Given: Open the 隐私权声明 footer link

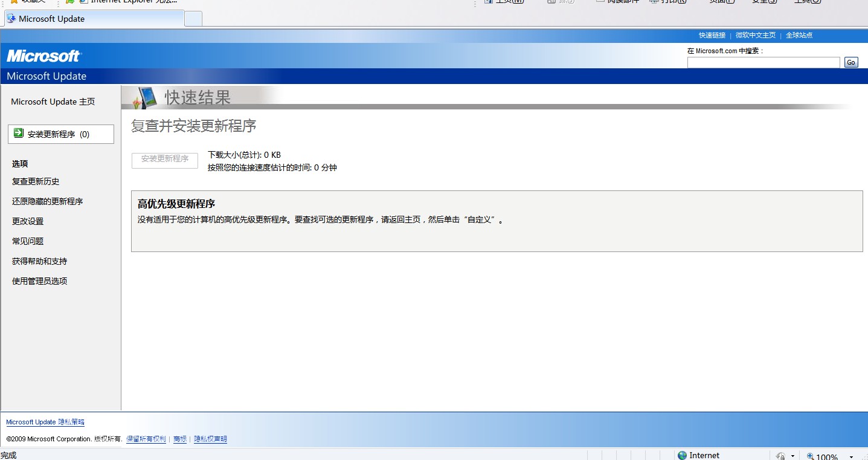Looking at the screenshot, I should click(x=210, y=439).
